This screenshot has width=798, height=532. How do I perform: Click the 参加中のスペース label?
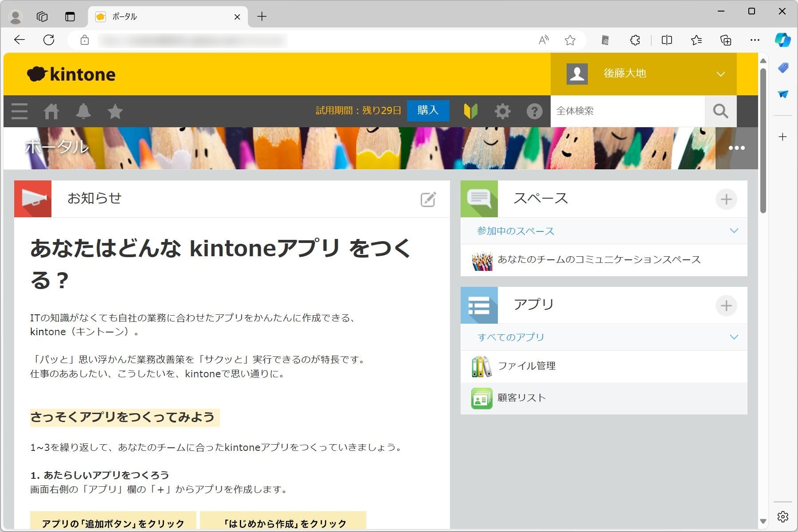pyautogui.click(x=516, y=231)
